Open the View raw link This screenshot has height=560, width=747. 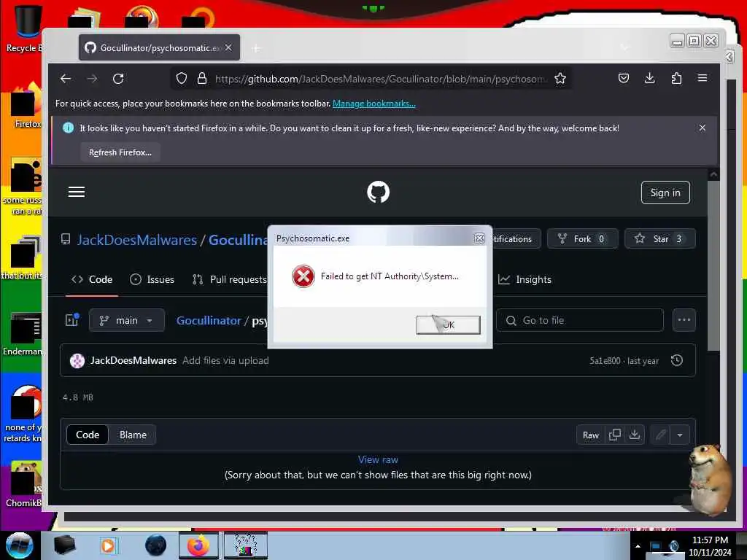378,459
